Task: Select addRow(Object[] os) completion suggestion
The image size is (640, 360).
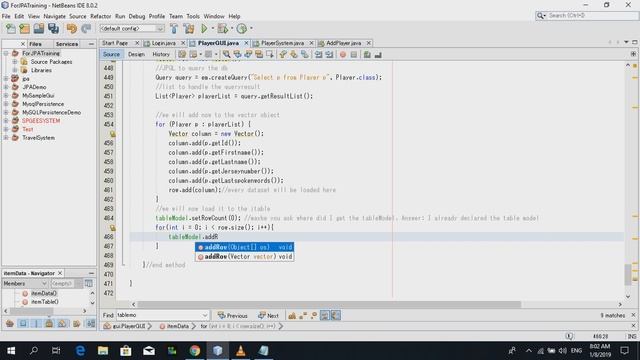Action: tap(244, 247)
